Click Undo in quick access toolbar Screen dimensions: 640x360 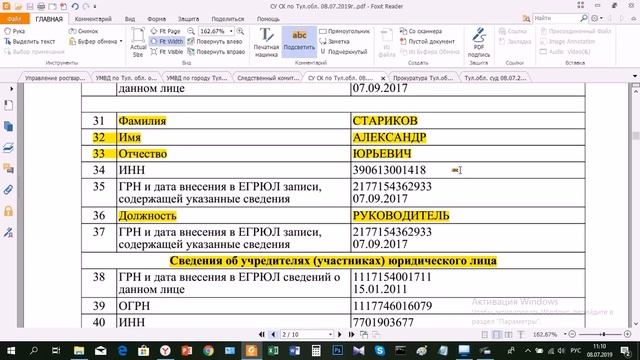click(x=75, y=6)
